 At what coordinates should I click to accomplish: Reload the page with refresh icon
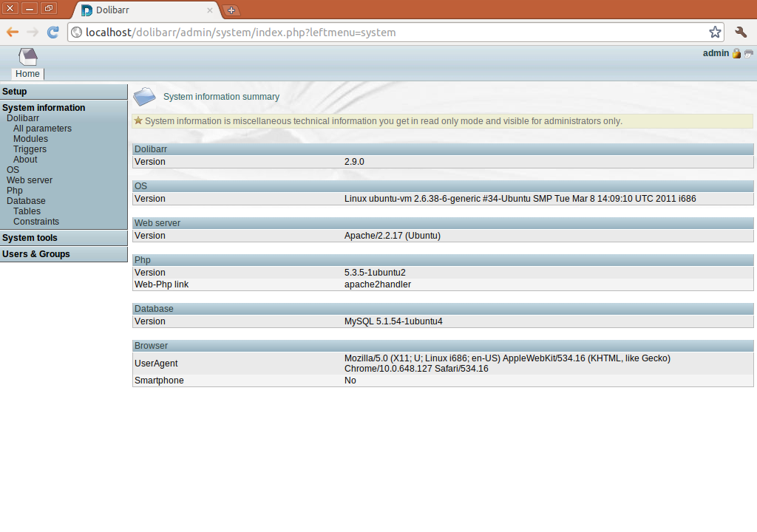coord(52,33)
